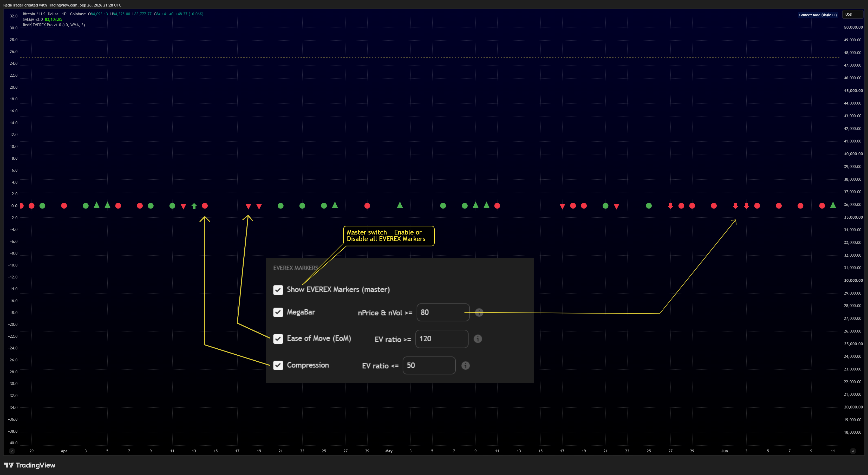Click the EV ratio >= field showing 120
Viewport: 868px width, 475px height.
click(x=442, y=339)
